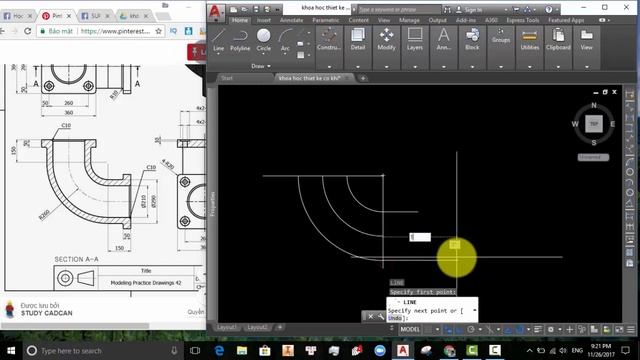Open the View panel on the ribbon
This screenshot has height=360, width=640.
click(587, 40)
